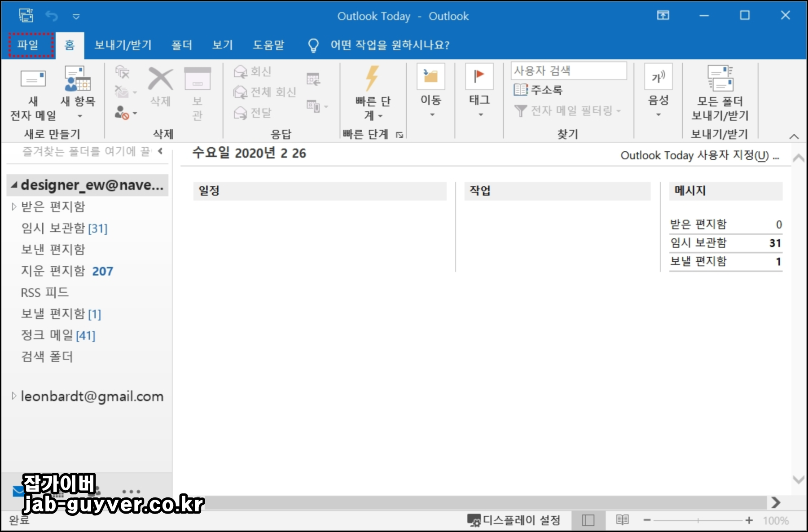
Task: Select Search Folders (검색 폴더)
Action: click(x=47, y=356)
